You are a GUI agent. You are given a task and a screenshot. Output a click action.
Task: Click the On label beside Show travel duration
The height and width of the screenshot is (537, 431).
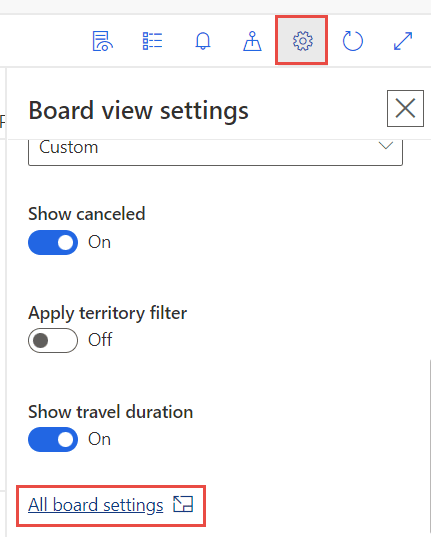pyautogui.click(x=99, y=439)
